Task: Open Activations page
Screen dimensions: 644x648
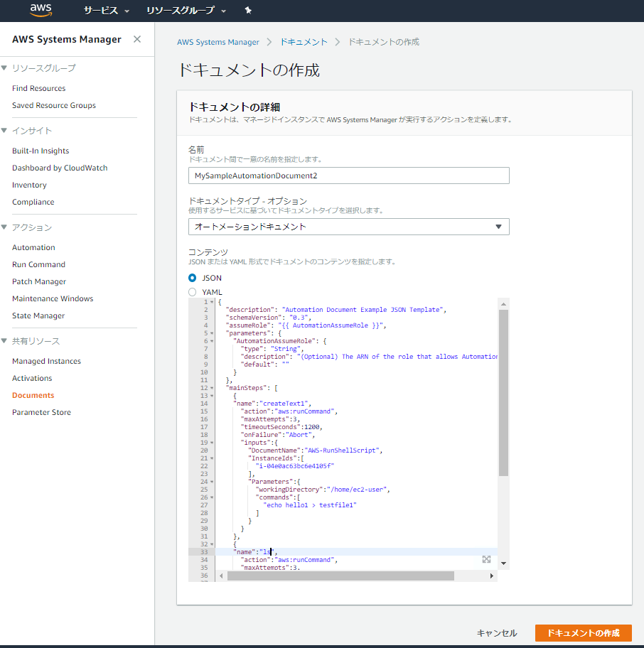Action: [x=32, y=378]
